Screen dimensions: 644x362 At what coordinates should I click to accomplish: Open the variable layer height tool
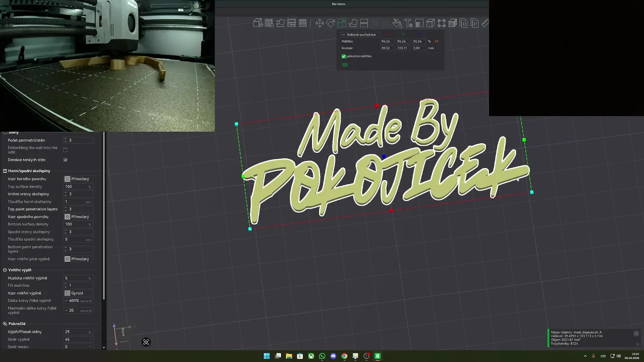tap(302, 23)
